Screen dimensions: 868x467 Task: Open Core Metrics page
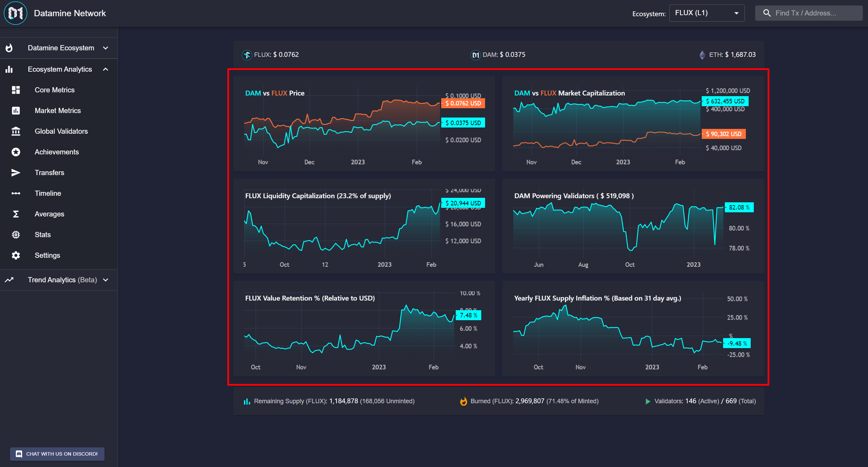pos(55,90)
